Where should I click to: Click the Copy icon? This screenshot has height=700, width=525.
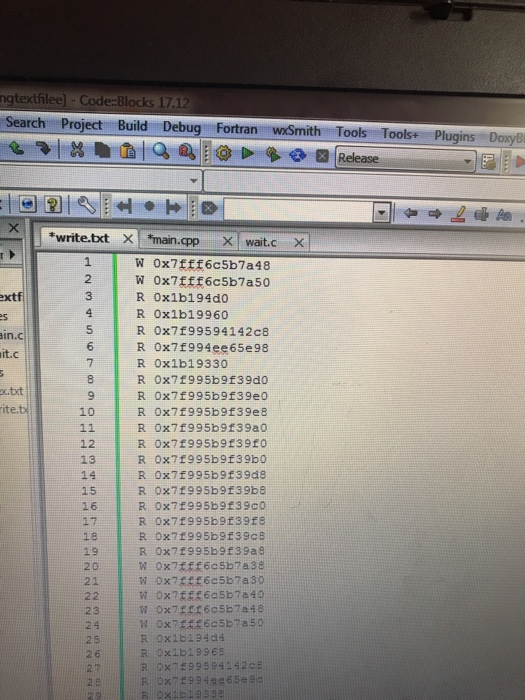[x=102, y=150]
